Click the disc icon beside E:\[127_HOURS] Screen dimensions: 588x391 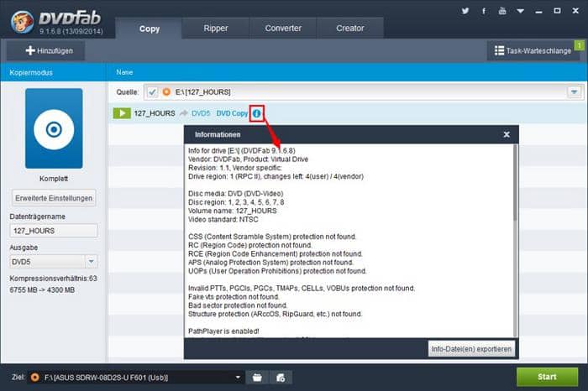[x=166, y=91]
